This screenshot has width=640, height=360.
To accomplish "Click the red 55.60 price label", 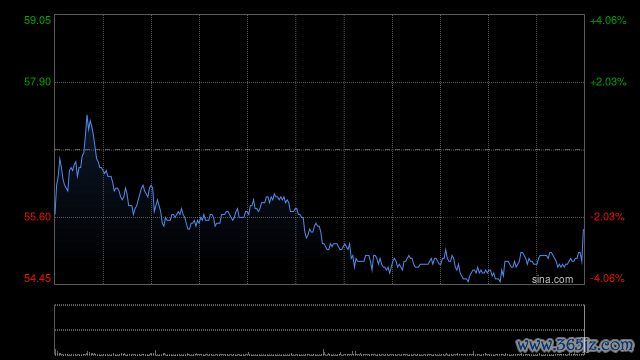I will (37, 217).
